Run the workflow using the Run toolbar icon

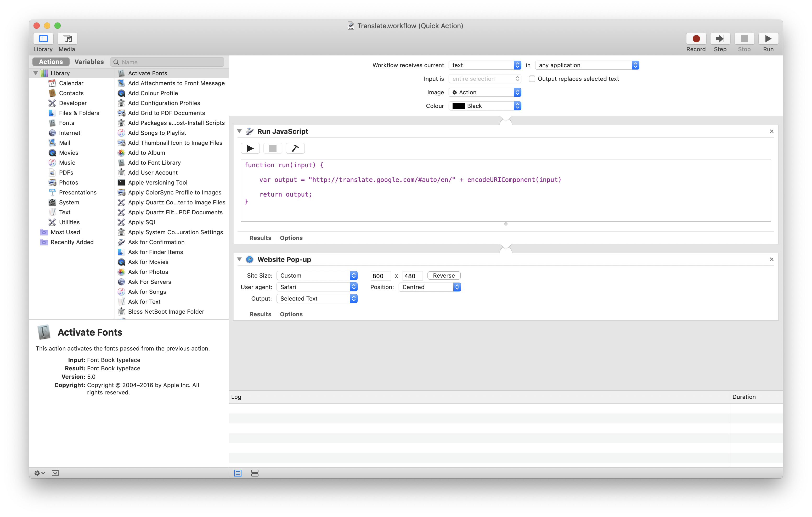pyautogui.click(x=768, y=38)
